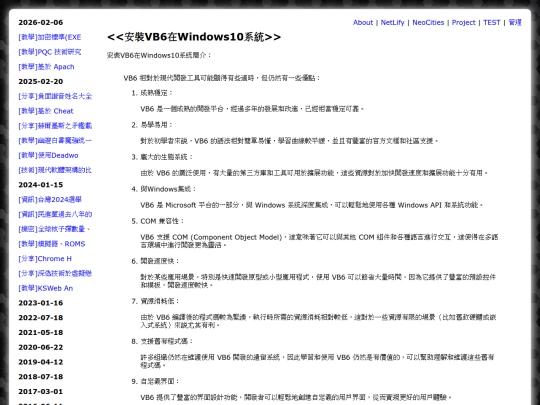Open sidebar article Chrome H
Viewport: 540px width, 405px height.
click(x=45, y=259)
